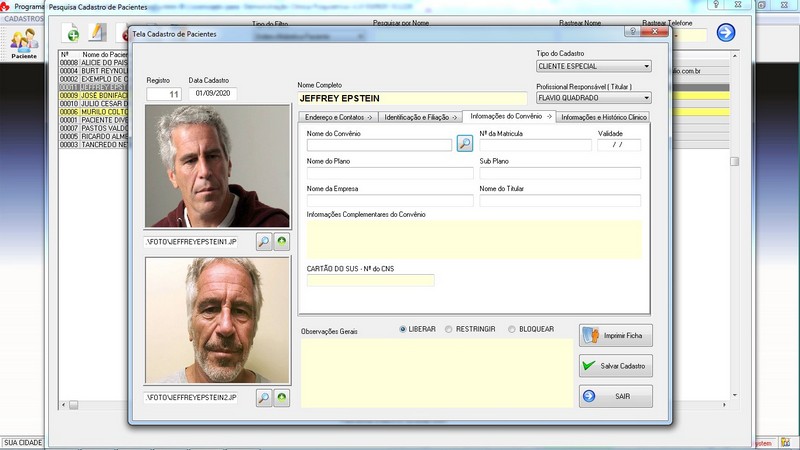
Task: Click the Validade date field
Action: pos(619,145)
